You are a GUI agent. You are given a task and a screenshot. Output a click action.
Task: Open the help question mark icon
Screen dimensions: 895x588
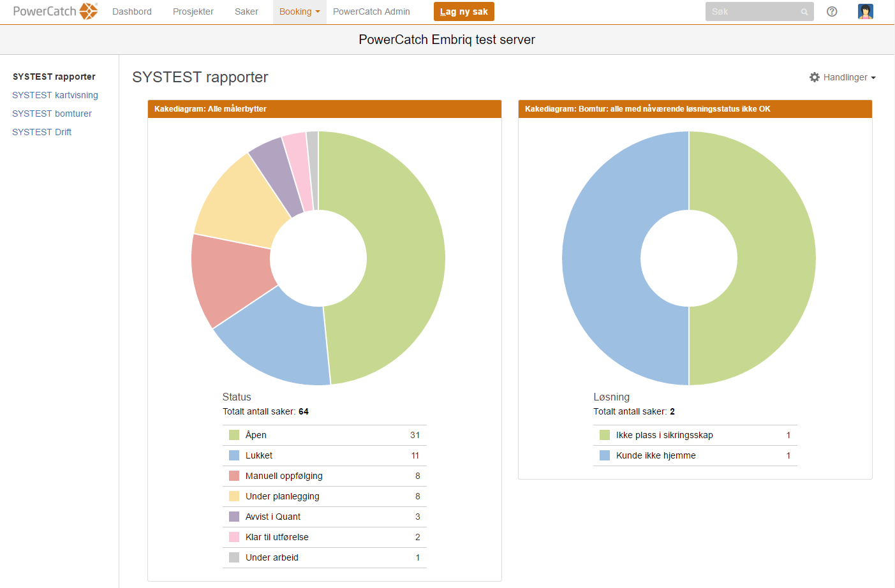pos(832,11)
